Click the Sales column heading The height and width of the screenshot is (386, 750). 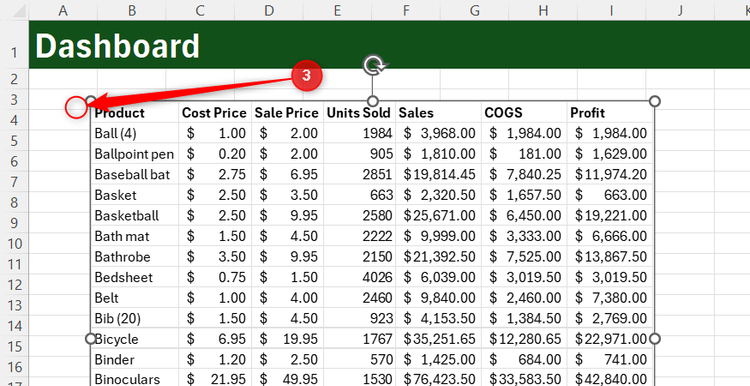416,113
